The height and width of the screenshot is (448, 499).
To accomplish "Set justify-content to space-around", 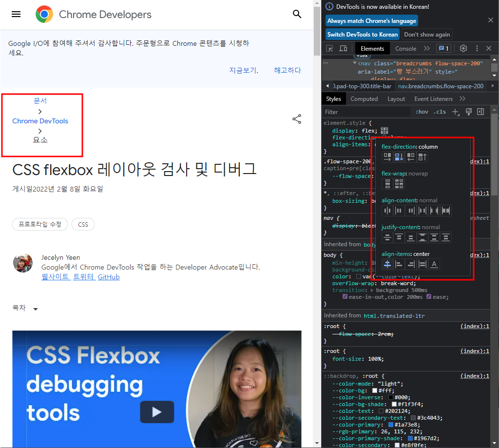I will [x=434, y=237].
